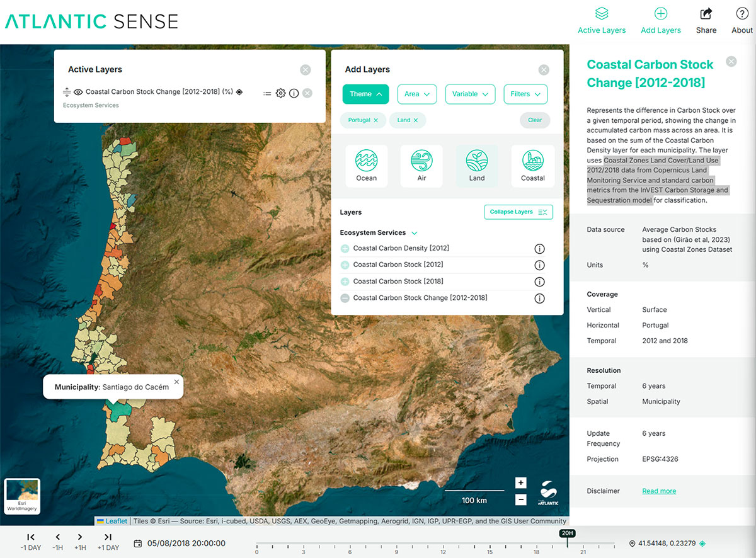The height and width of the screenshot is (558, 756).
Task: Click the 20H timeline slider marker
Action: 567,533
